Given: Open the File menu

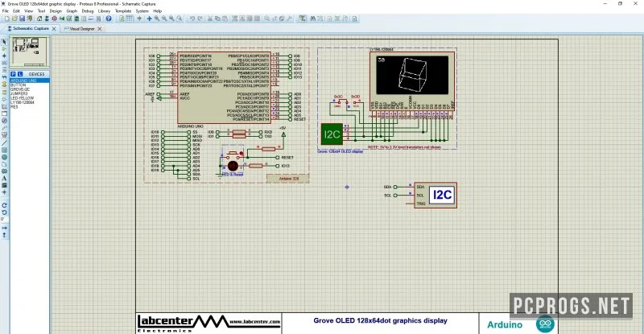Looking at the screenshot, I should coord(6,11).
